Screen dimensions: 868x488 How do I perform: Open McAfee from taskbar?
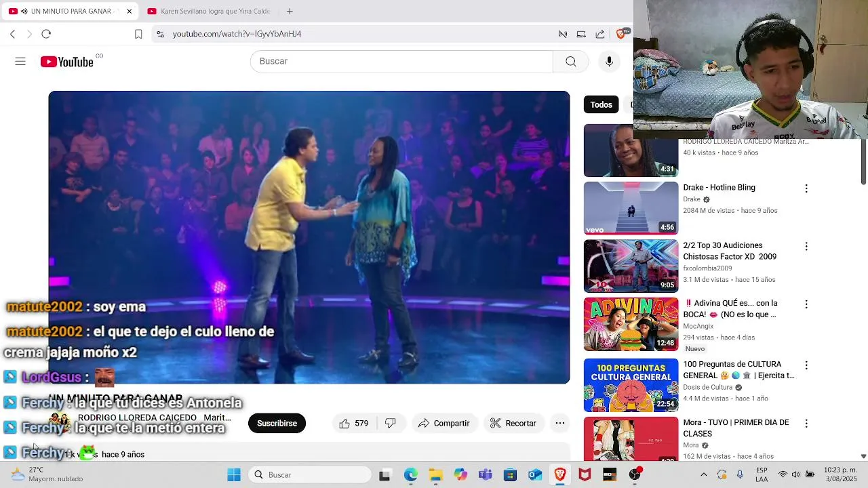pos(585,475)
